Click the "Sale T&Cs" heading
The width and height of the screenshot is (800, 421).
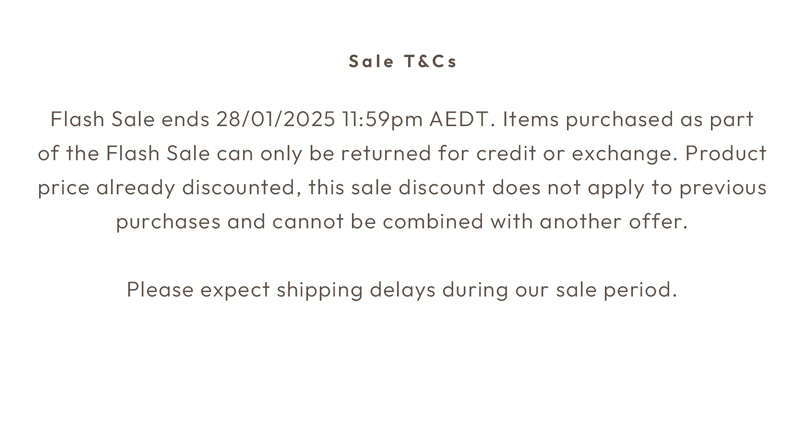point(402,61)
